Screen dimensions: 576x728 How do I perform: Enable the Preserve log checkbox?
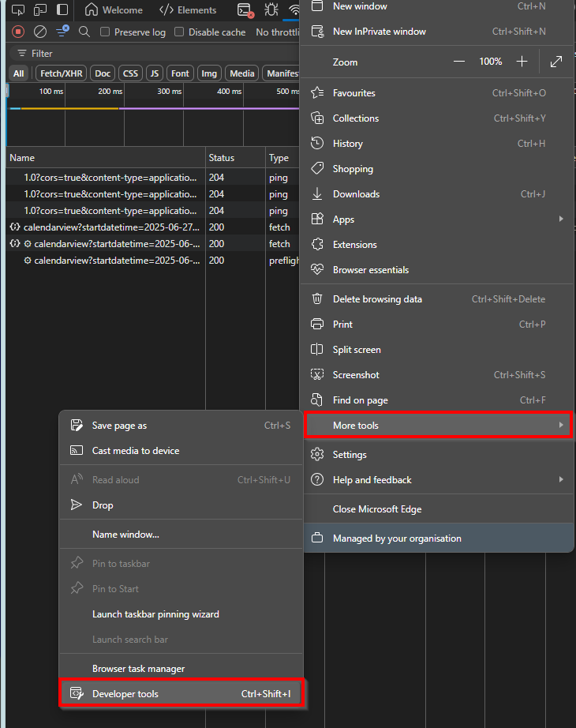click(105, 32)
